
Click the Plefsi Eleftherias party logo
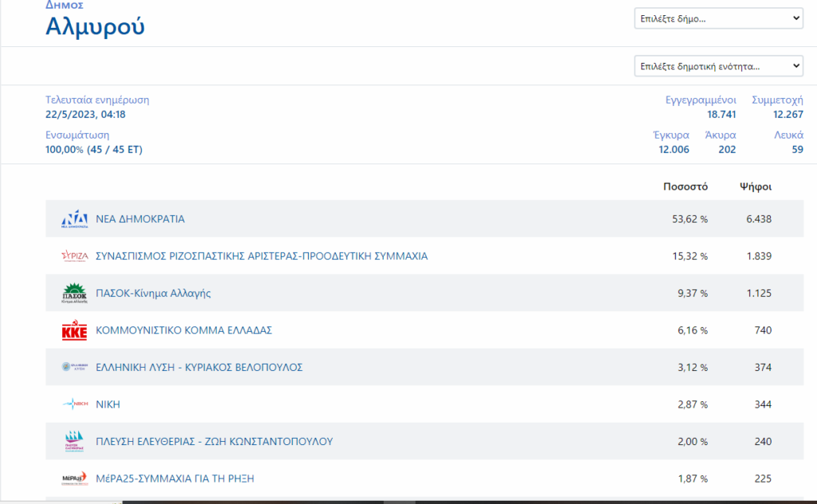[74, 442]
